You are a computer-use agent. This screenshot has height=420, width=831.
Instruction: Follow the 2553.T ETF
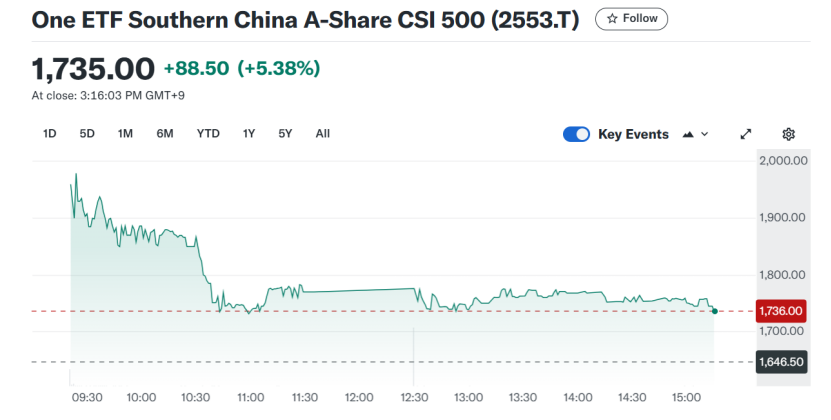(x=632, y=19)
